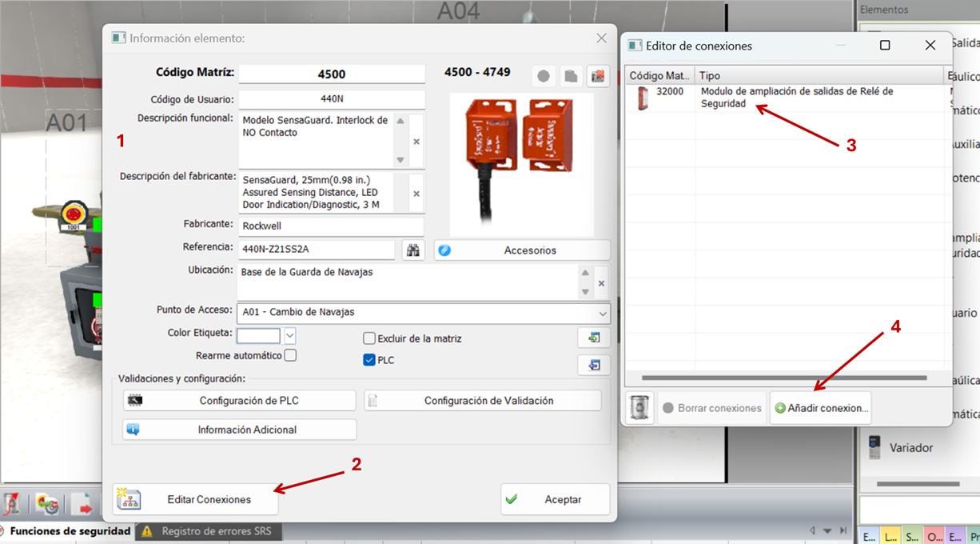Clear the Descripción funcional text with its X
This screenshot has height=544, width=980.
[416, 142]
